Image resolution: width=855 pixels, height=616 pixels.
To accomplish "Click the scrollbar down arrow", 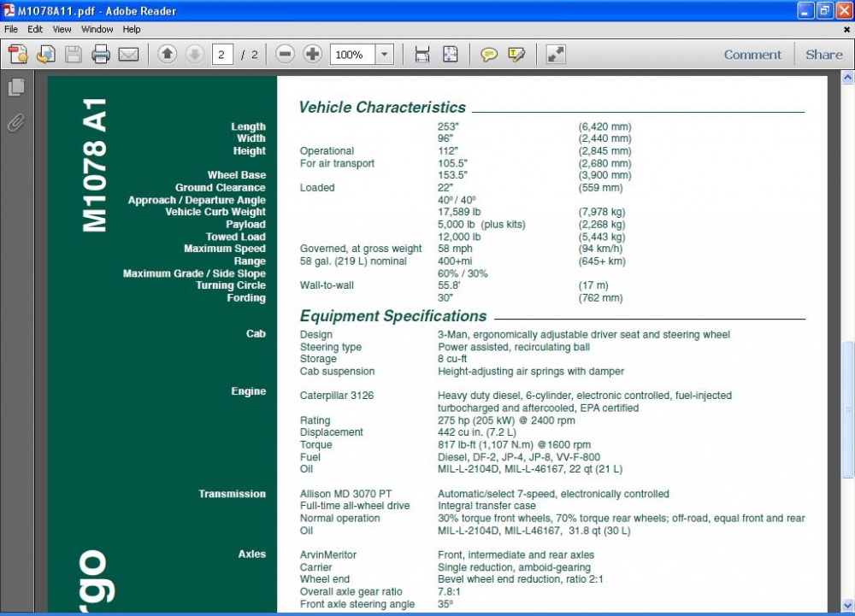I will tap(848, 605).
